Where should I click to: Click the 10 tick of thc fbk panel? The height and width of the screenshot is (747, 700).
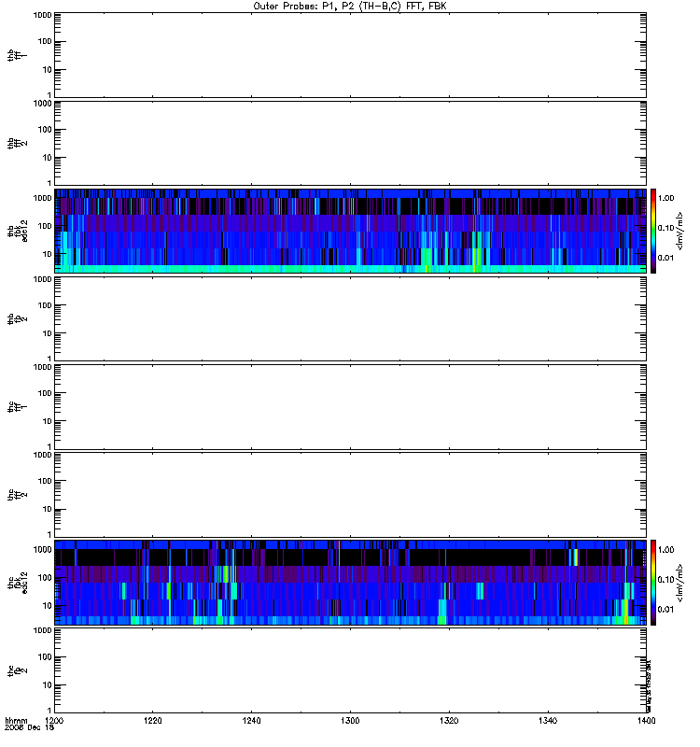click(47, 606)
